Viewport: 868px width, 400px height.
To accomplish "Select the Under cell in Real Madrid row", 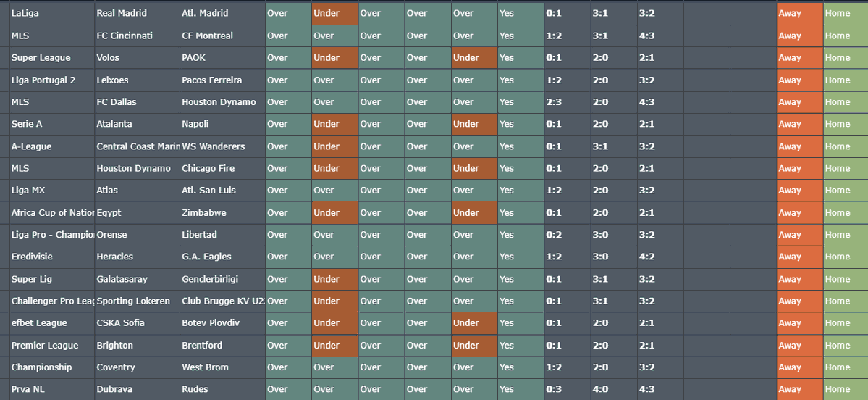I will pyautogui.click(x=335, y=13).
